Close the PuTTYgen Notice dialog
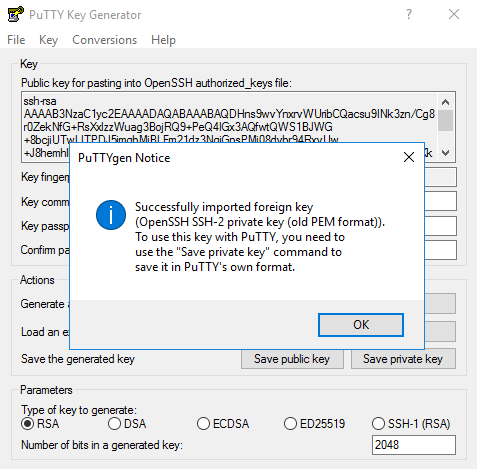The height and width of the screenshot is (469, 477). click(x=409, y=157)
